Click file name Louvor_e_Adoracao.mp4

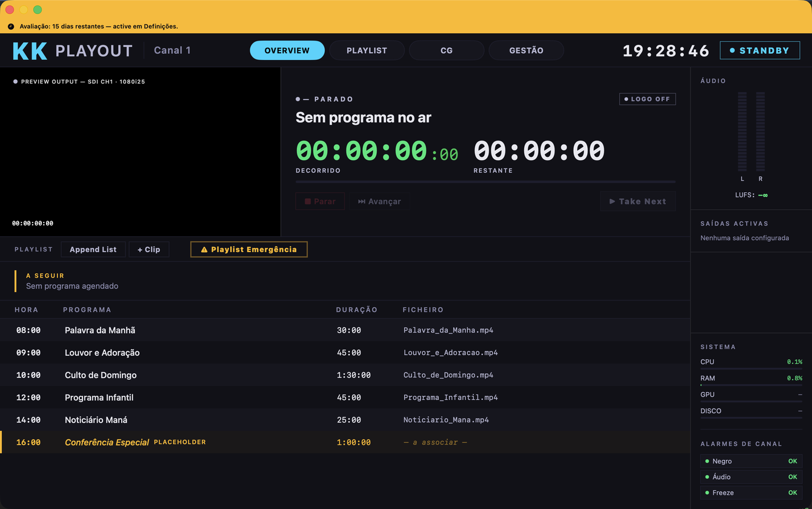(x=451, y=353)
